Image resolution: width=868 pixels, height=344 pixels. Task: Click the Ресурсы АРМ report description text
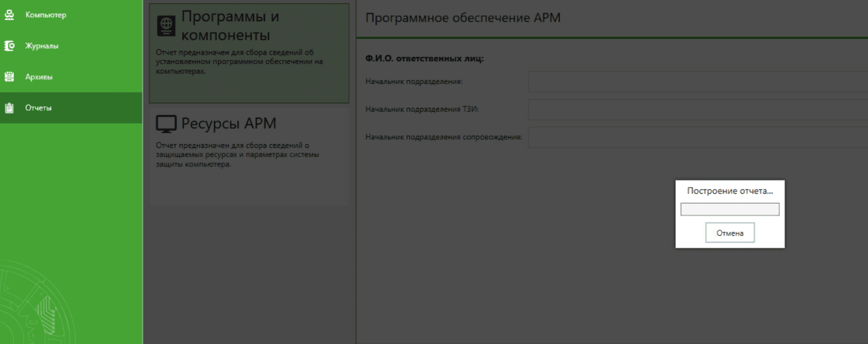tap(237, 154)
